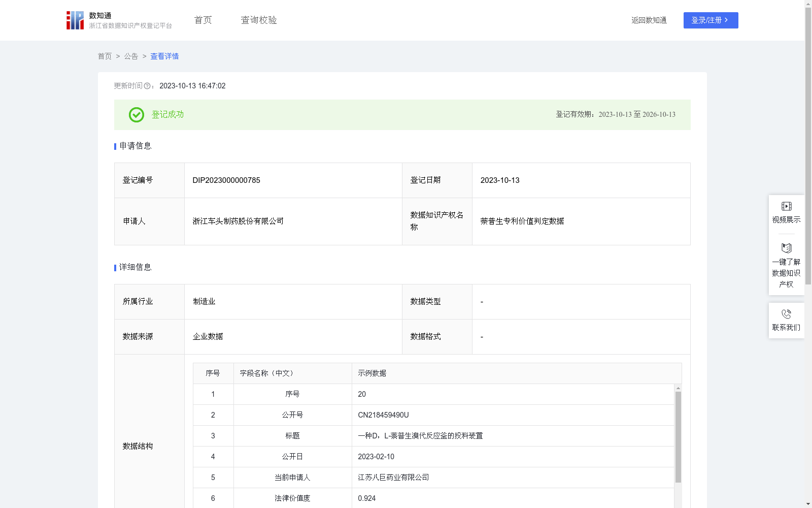Select applicant 浙江车头制药股份有限公司

[238, 221]
